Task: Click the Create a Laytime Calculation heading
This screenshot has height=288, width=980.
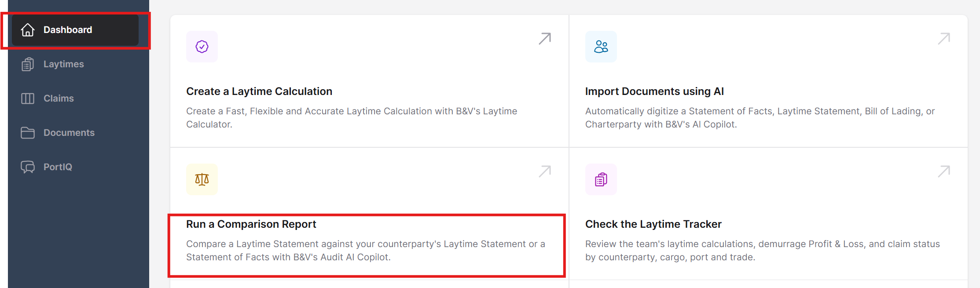Action: click(259, 91)
